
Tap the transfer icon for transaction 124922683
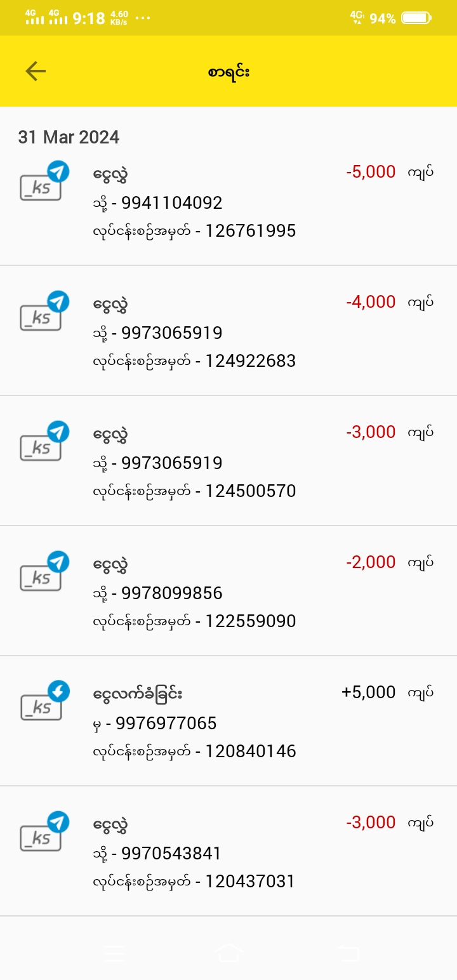pyautogui.click(x=43, y=312)
